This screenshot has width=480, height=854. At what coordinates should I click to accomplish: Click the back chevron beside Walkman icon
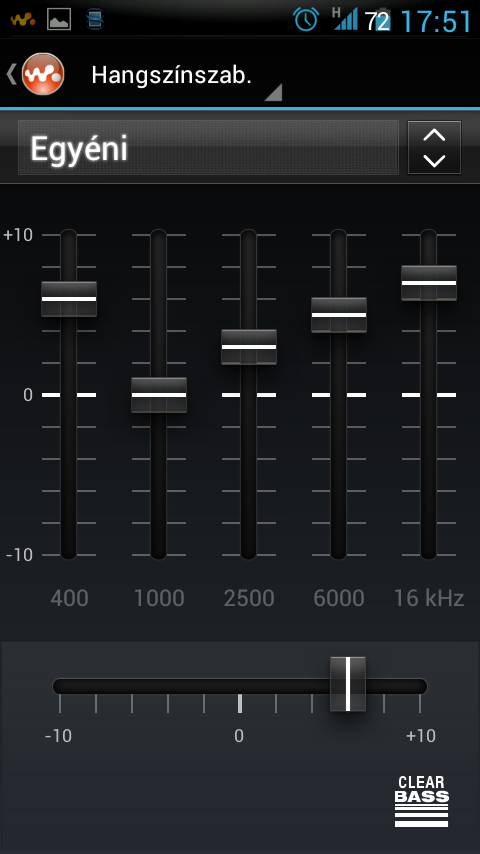coord(11,74)
